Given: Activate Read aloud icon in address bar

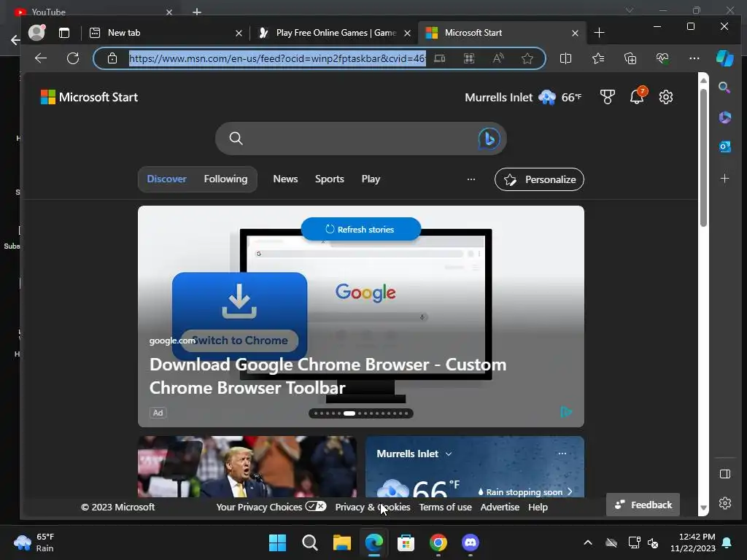Looking at the screenshot, I should pyautogui.click(x=498, y=58).
